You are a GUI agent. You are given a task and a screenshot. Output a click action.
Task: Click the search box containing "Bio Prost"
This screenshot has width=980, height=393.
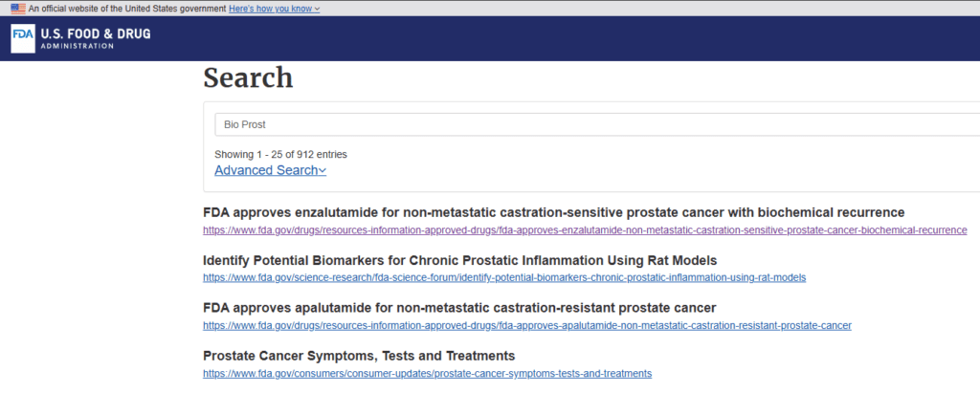pyautogui.click(x=597, y=124)
